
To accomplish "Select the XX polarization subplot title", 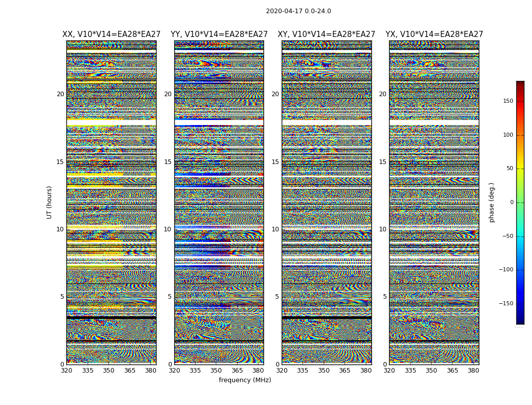I will (111, 34).
